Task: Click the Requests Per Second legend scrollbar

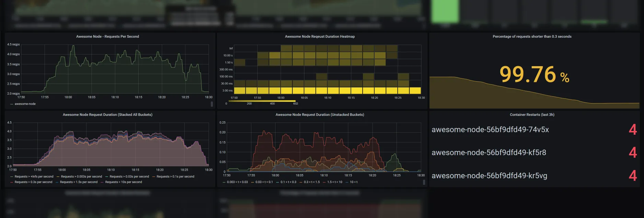Action: click(211, 104)
